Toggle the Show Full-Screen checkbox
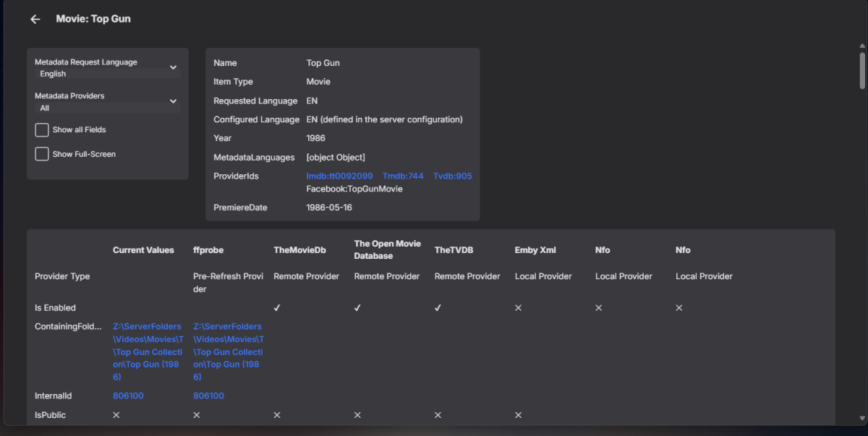 click(42, 154)
